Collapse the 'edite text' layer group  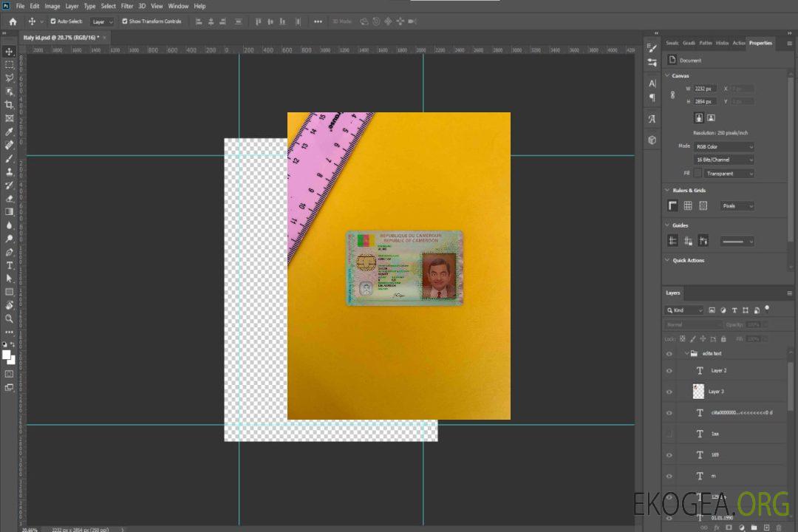(686, 353)
